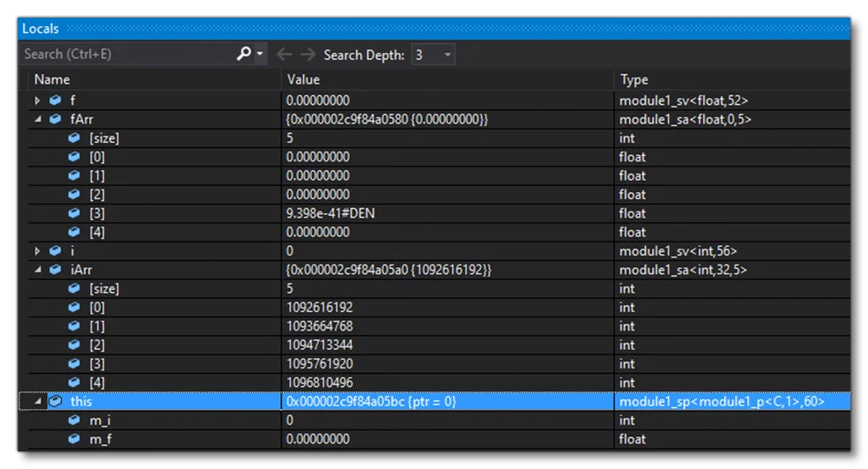Click the object icon beside this
The width and height of the screenshot is (868, 469).
point(56,401)
